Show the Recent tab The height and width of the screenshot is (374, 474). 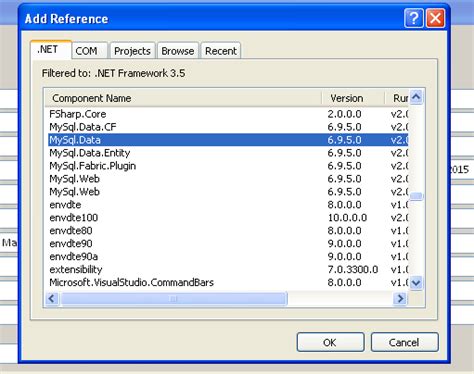pos(221,51)
